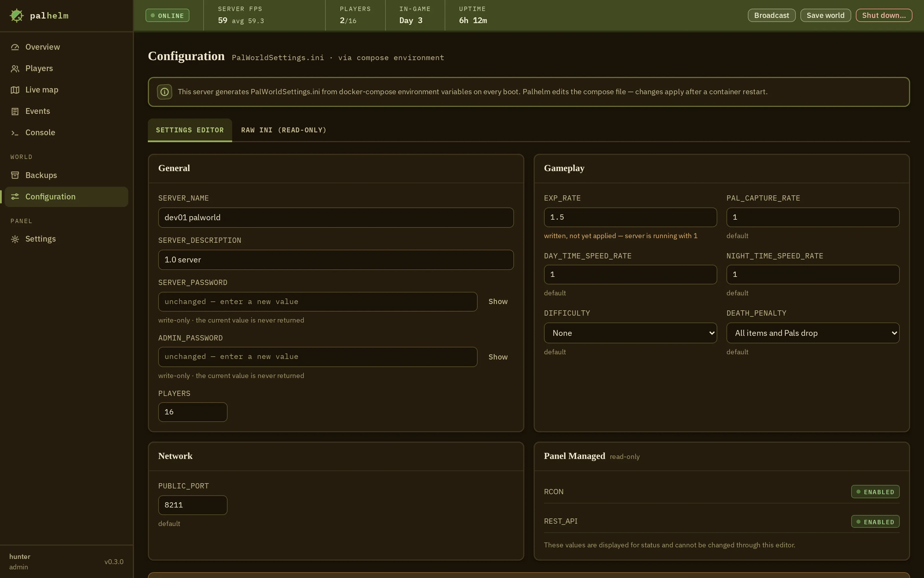Click the REST_API ENABLED badge
This screenshot has width=924, height=578.
(875, 521)
